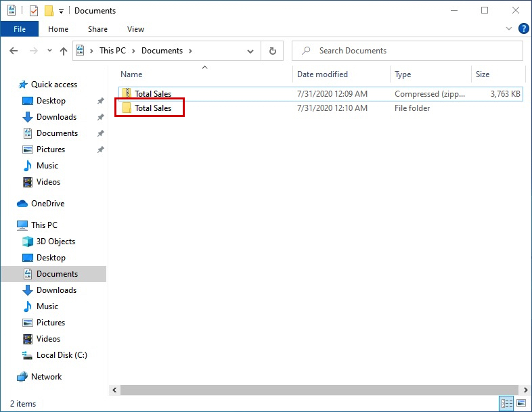This screenshot has height=412, width=532.
Task: Click Documents in the address breadcrumb
Action: (162, 51)
